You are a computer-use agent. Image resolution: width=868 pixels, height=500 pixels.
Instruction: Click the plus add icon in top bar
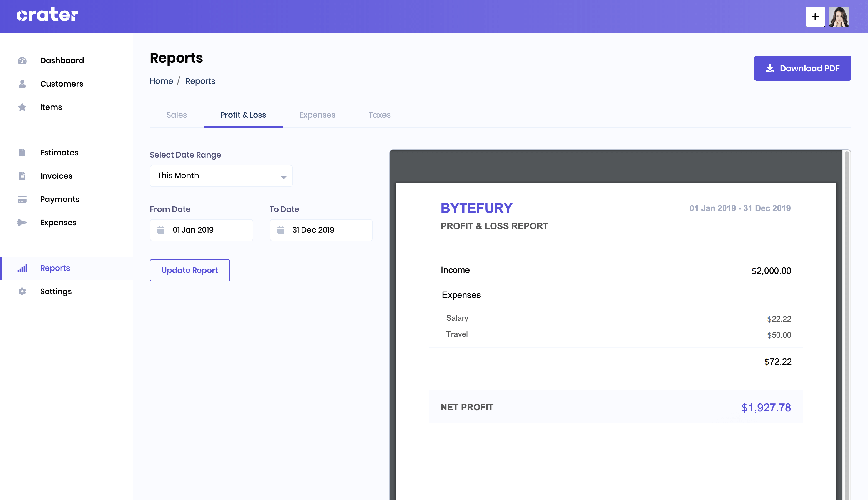coord(814,16)
